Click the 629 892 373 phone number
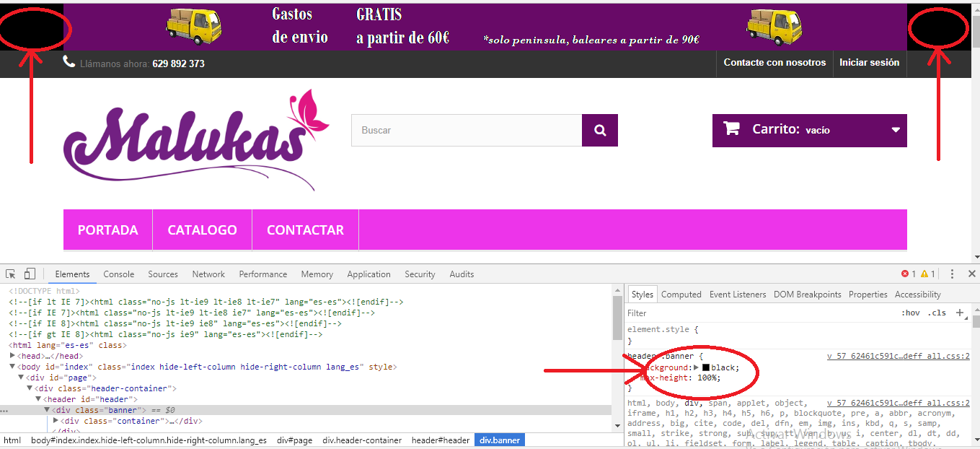Image resolution: width=980 pixels, height=449 pixels. (179, 64)
